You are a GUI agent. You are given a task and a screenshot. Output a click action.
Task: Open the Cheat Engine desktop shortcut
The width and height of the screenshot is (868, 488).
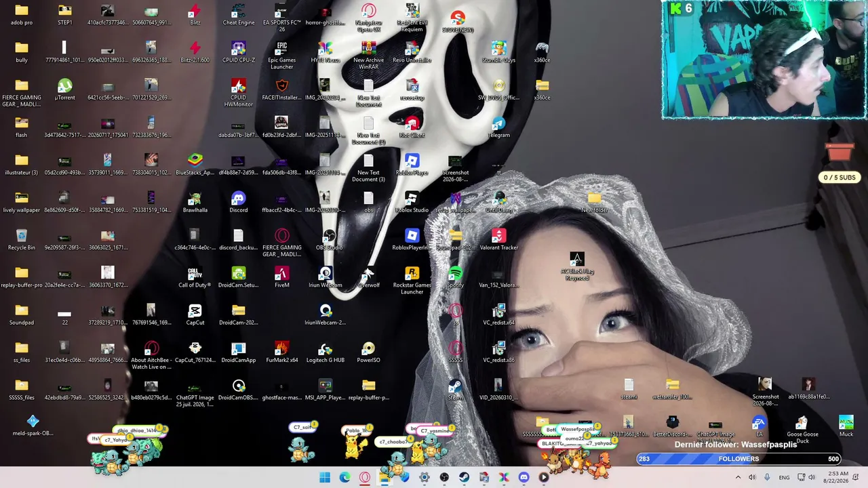(x=239, y=15)
